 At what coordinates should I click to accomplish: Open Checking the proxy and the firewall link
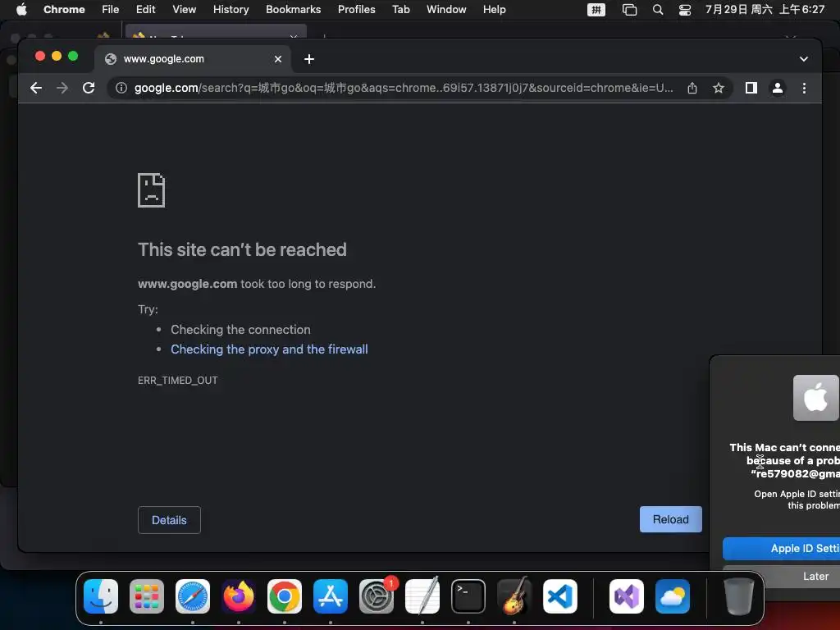pyautogui.click(x=269, y=349)
